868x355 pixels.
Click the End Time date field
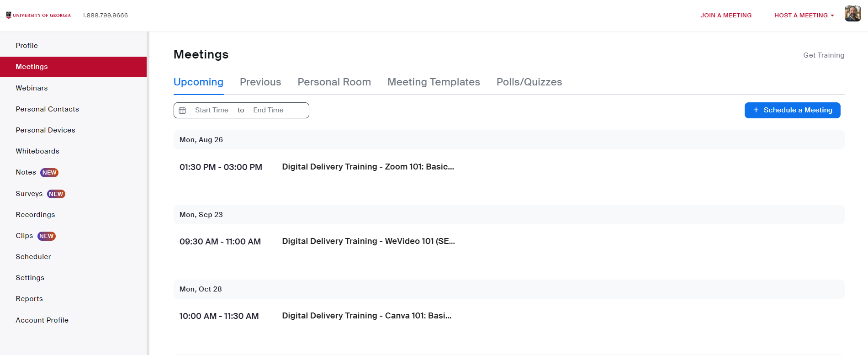tap(268, 110)
